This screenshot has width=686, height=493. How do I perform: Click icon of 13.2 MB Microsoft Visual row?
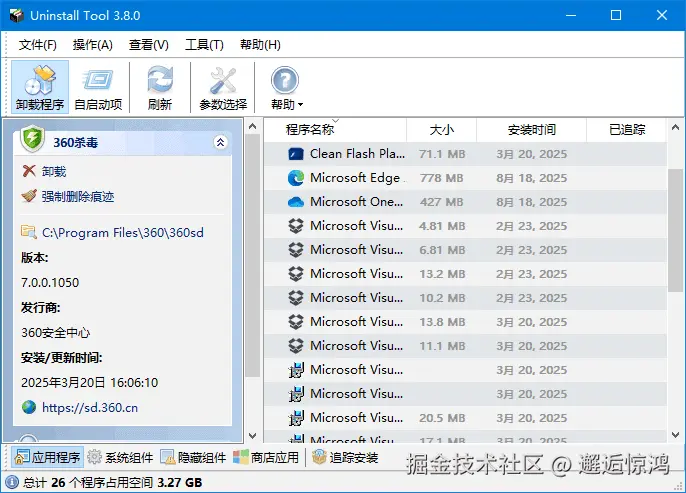coord(296,274)
